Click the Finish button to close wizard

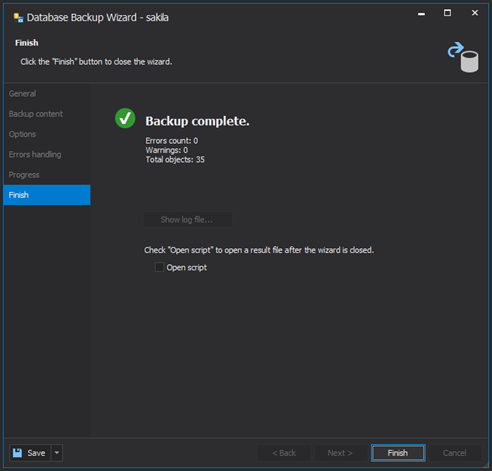tap(398, 453)
